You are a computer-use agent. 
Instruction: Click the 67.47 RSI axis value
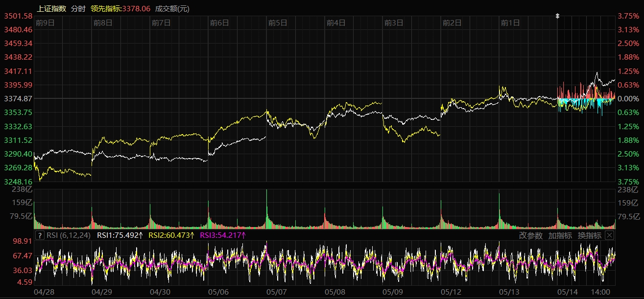pyautogui.click(x=23, y=255)
